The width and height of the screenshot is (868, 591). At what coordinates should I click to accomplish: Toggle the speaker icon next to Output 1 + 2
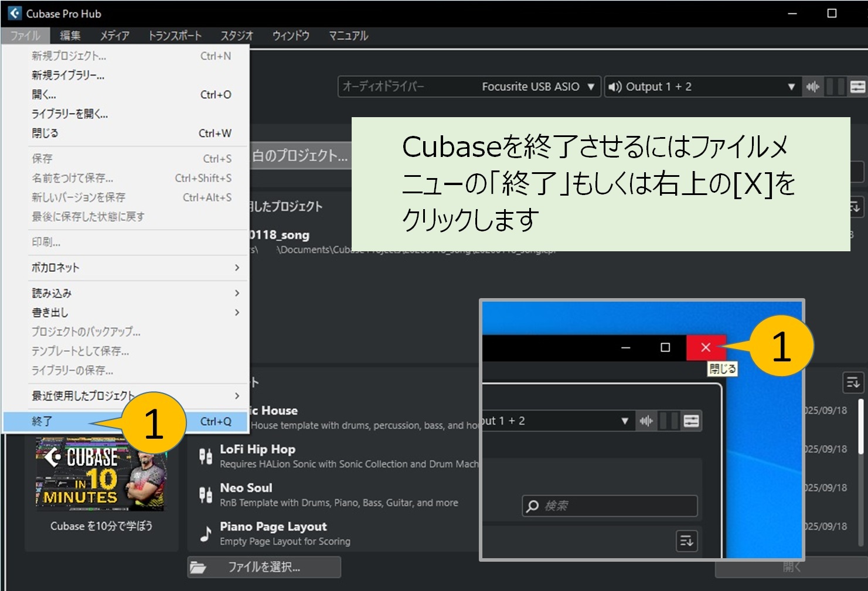coord(614,87)
